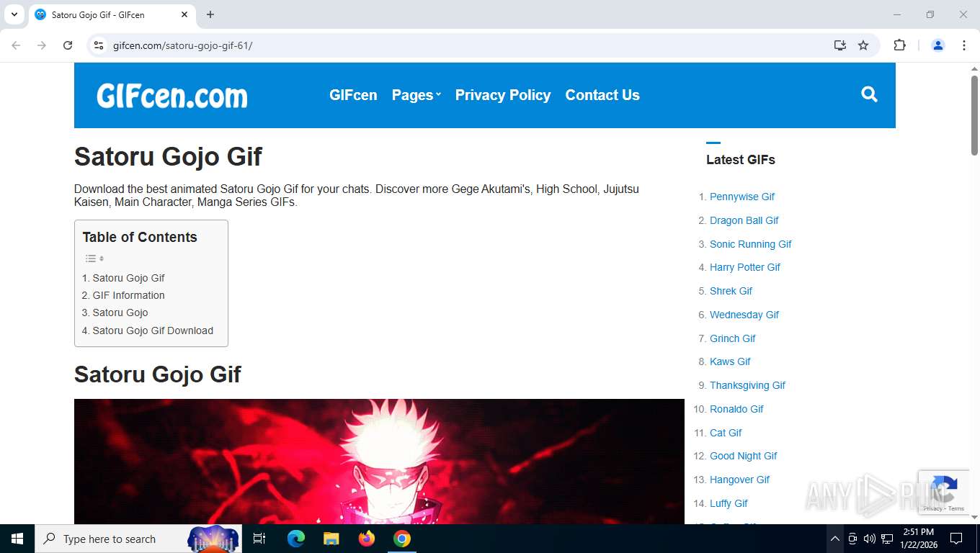The height and width of the screenshot is (553, 980).
Task: Open the site information icon in the address bar
Action: click(99, 45)
